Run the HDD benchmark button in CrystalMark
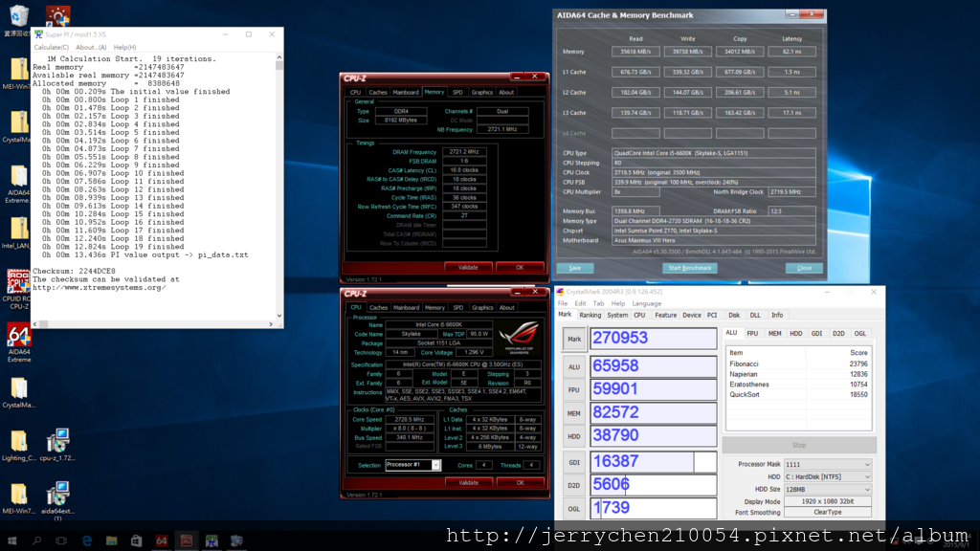The width and height of the screenshot is (980, 551). [574, 436]
